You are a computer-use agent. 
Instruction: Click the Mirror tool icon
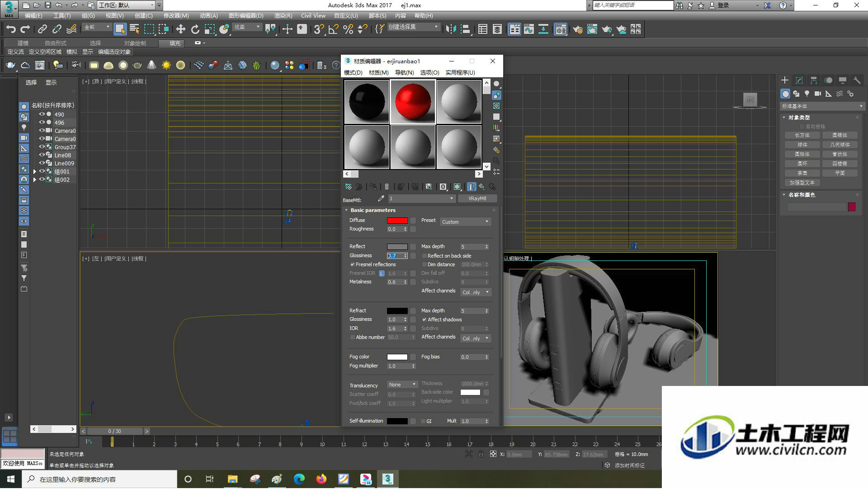tap(451, 29)
